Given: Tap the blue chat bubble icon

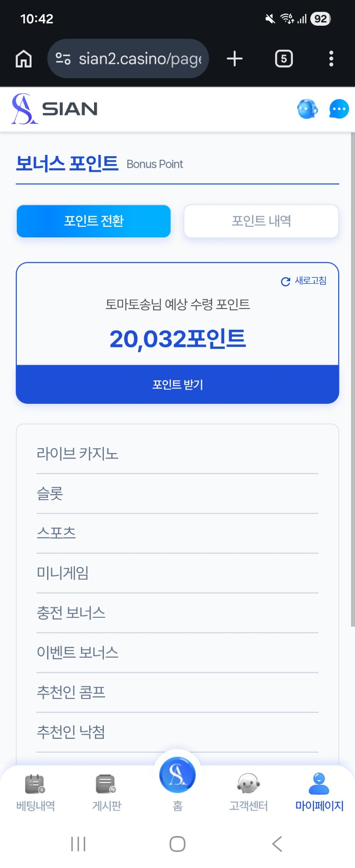Looking at the screenshot, I should pos(339,109).
